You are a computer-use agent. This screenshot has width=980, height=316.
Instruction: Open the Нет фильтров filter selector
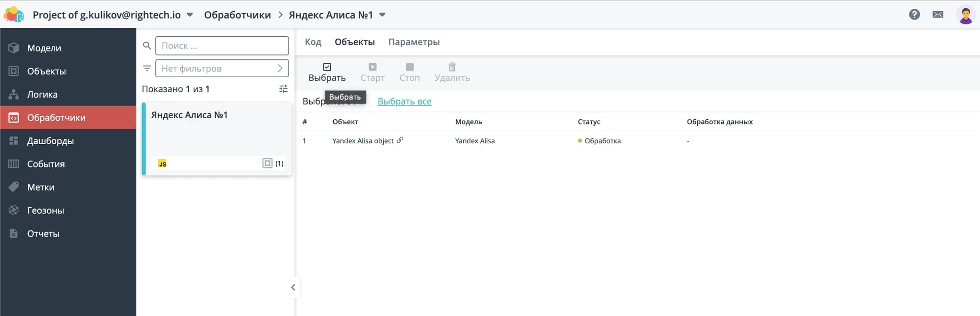click(222, 68)
